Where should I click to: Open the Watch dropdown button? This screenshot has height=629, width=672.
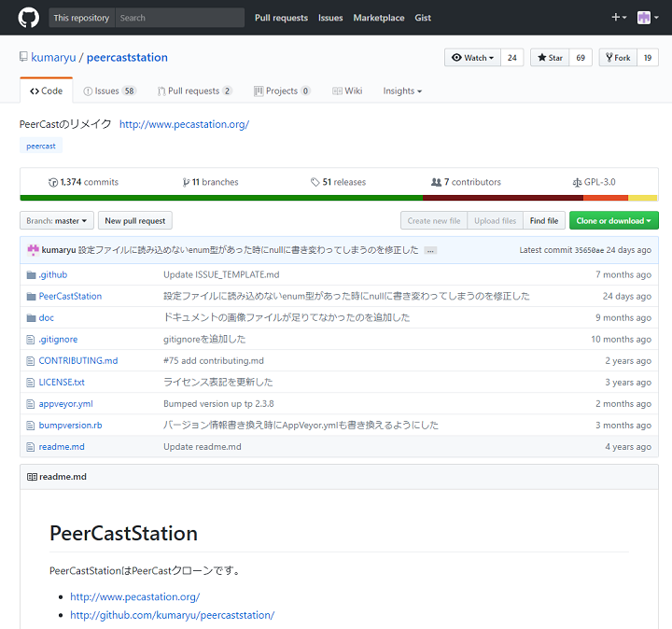pos(472,58)
